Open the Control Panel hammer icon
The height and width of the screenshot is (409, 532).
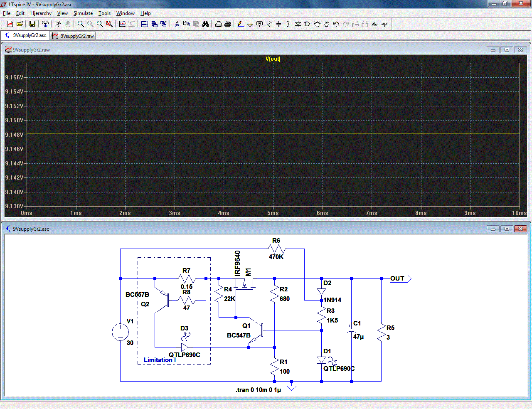45,24
